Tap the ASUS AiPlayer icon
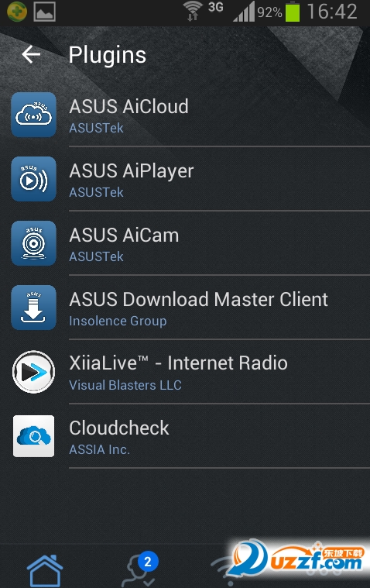Viewport: 370px width, 588px height. [34, 179]
